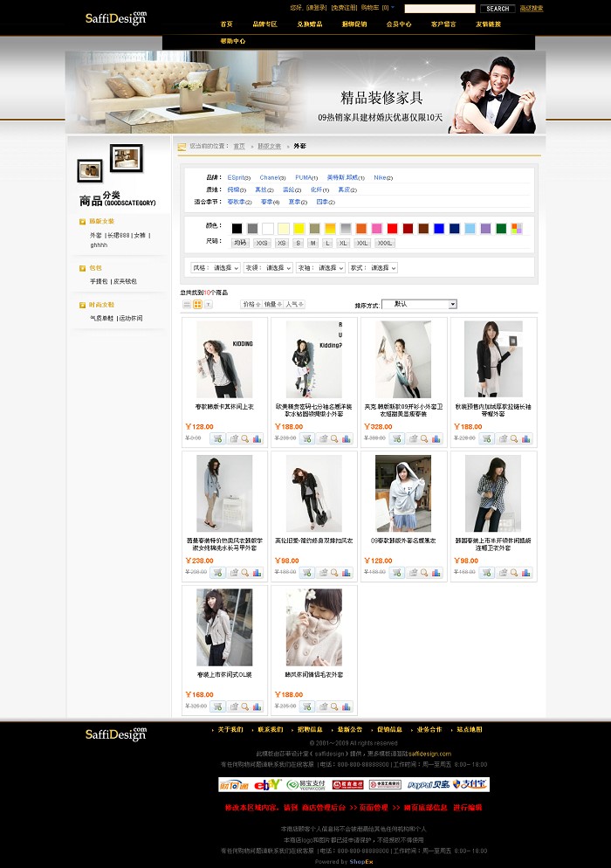The height and width of the screenshot is (868, 611).
Task: Click magnifier icon on ¥168.00 product
Action: pos(246,706)
